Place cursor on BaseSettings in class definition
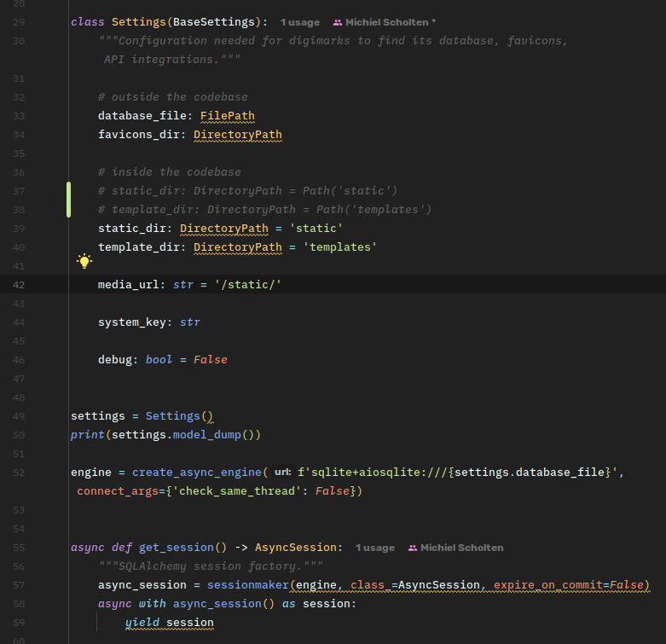Image resolution: width=666 pixels, height=644 pixels. [217, 21]
